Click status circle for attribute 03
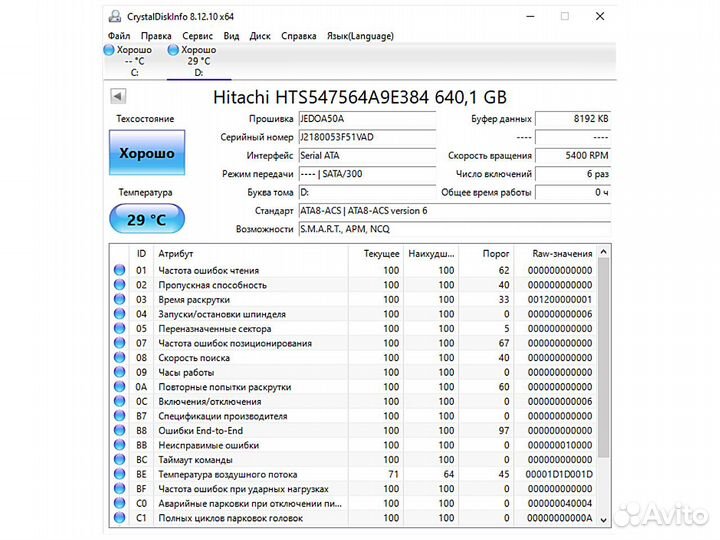720x540 pixels. click(x=119, y=299)
